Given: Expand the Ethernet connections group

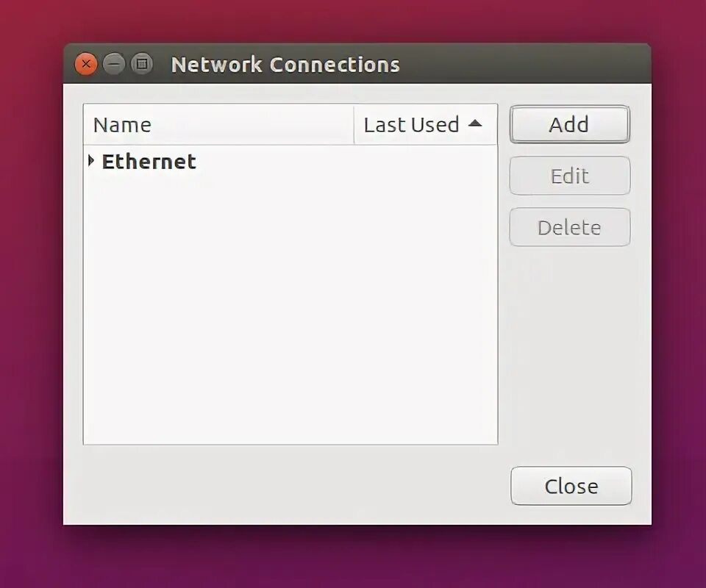Looking at the screenshot, I should (x=91, y=161).
